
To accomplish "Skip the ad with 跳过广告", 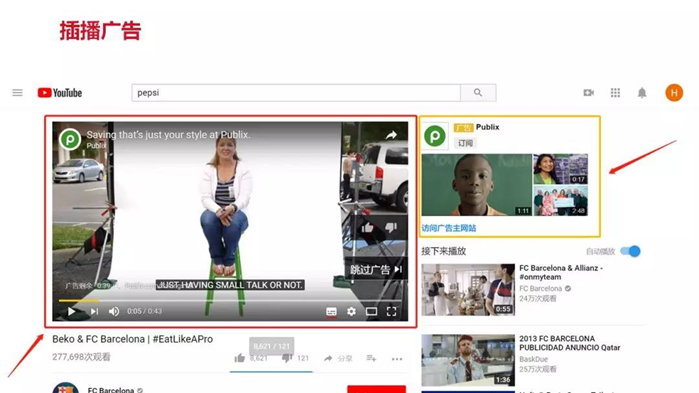I will point(376,270).
